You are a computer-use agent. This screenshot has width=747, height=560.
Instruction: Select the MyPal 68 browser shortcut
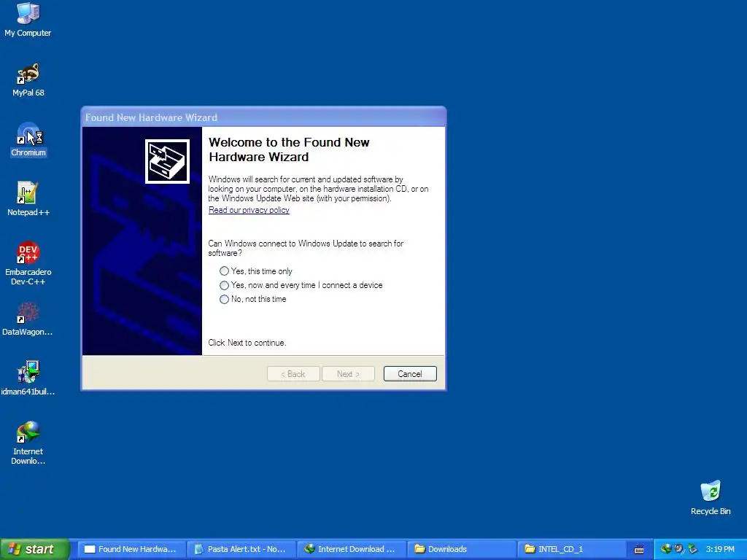click(28, 79)
